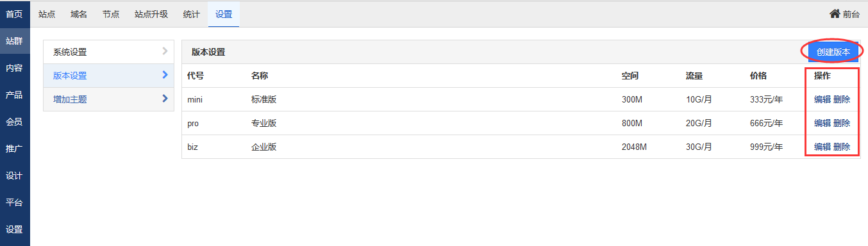Delete the mini 标准版 row
This screenshot has height=246, width=868.
[842, 99]
